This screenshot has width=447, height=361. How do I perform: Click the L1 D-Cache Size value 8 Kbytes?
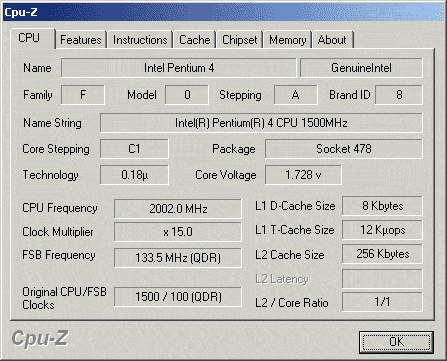pos(382,206)
